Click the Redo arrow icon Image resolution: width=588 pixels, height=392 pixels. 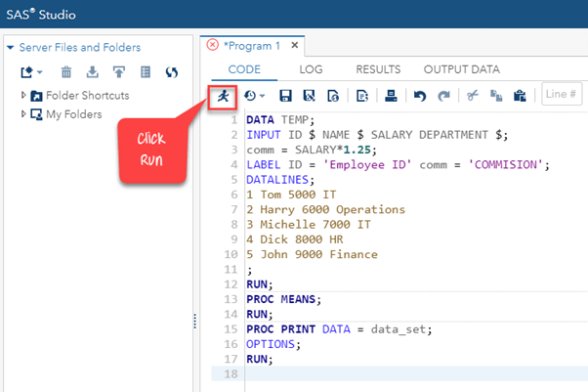(x=444, y=96)
